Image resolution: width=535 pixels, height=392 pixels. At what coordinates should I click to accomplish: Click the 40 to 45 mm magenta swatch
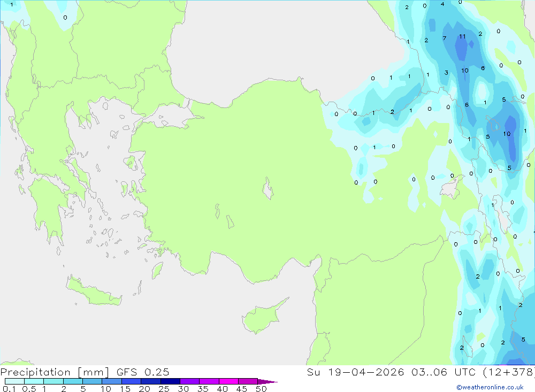click(228, 381)
